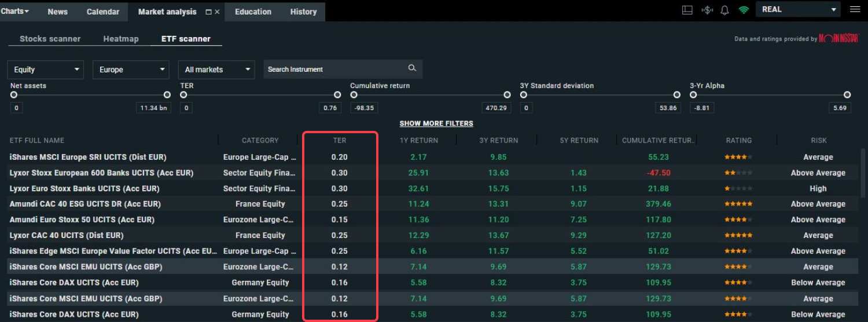
Task: Switch to the Stocks scanner tab
Action: [x=50, y=39]
